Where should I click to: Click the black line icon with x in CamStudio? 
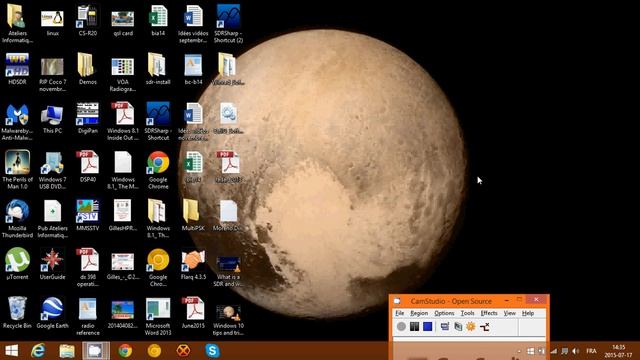coord(484,327)
